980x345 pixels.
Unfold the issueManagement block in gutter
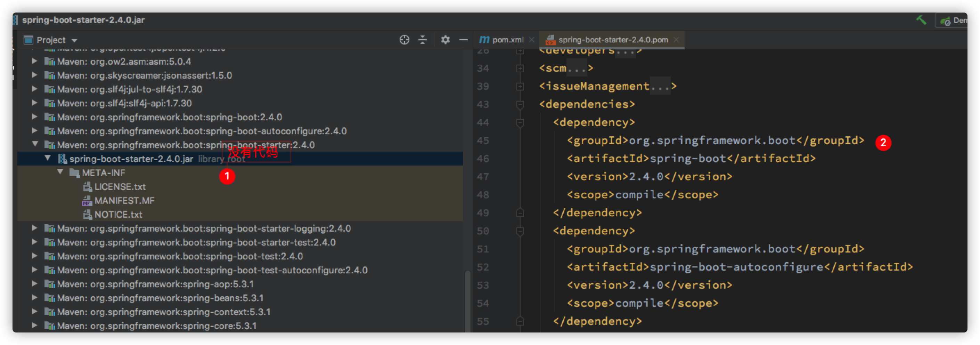point(520,87)
